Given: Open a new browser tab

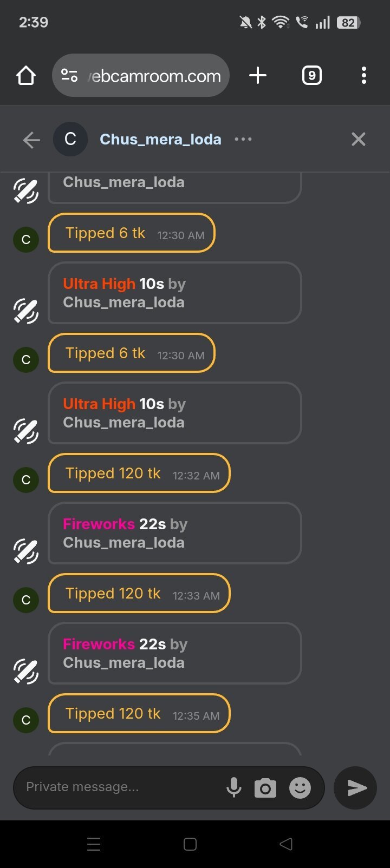Looking at the screenshot, I should click(258, 76).
